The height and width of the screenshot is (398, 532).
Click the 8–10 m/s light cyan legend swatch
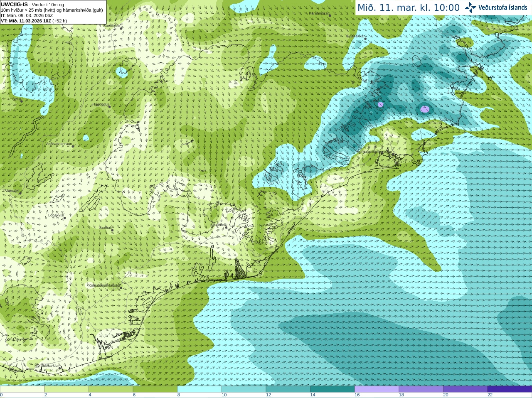(x=199, y=389)
